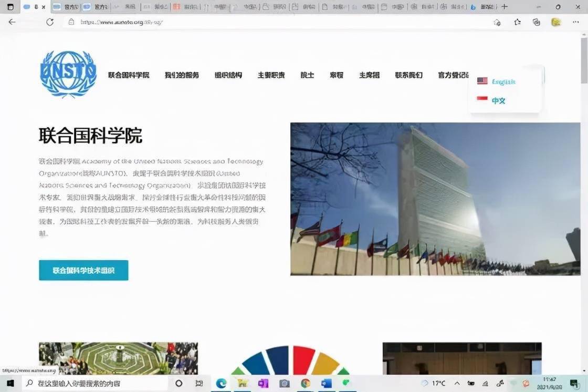This screenshot has width=588, height=392.
Task: Click the 联合国科学技术组织 blue button
Action: [x=83, y=270]
